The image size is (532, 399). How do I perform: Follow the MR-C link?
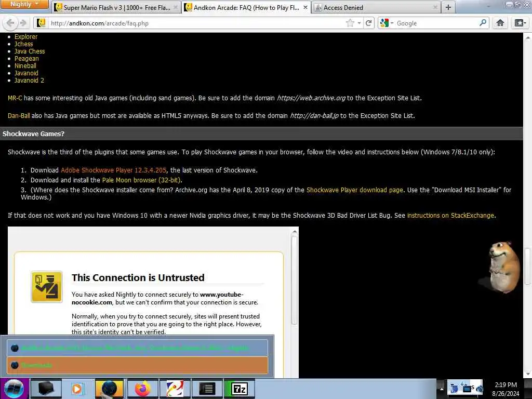pyautogui.click(x=15, y=98)
